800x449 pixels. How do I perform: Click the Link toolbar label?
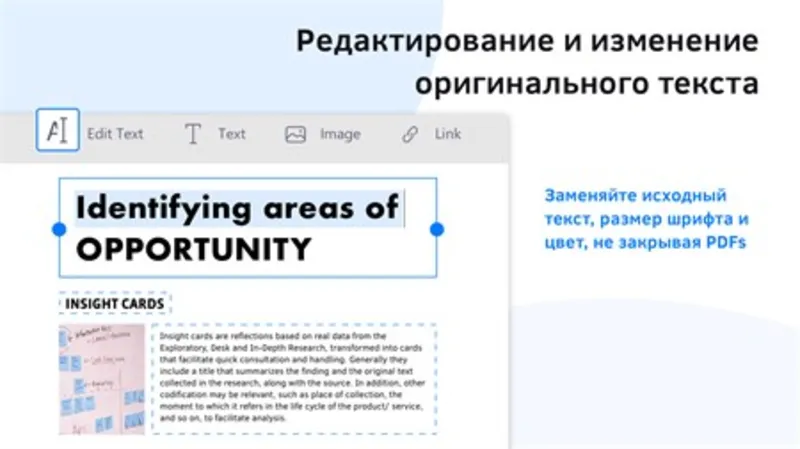tap(447, 134)
